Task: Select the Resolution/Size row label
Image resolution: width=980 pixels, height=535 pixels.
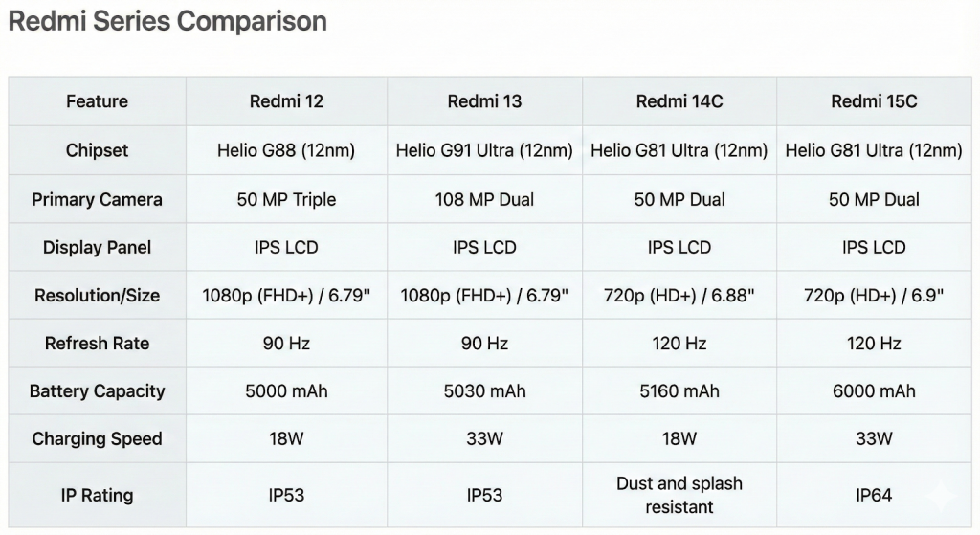Action: pyautogui.click(x=97, y=295)
